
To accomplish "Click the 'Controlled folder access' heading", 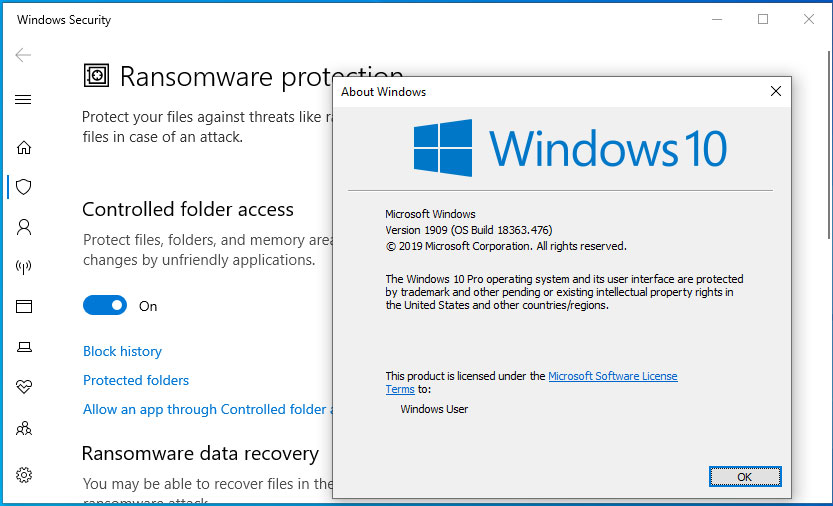I will pos(188,209).
